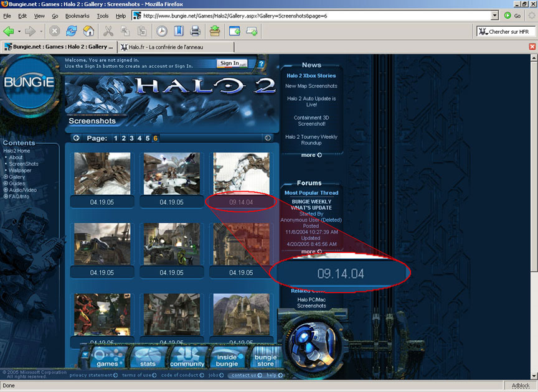This screenshot has height=392, width=538.
Task: Open the Bookmarks menu
Action: 77,16
